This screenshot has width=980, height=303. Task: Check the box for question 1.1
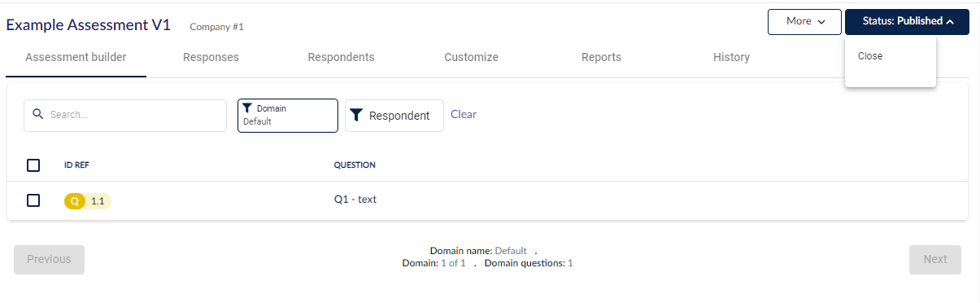(x=33, y=200)
